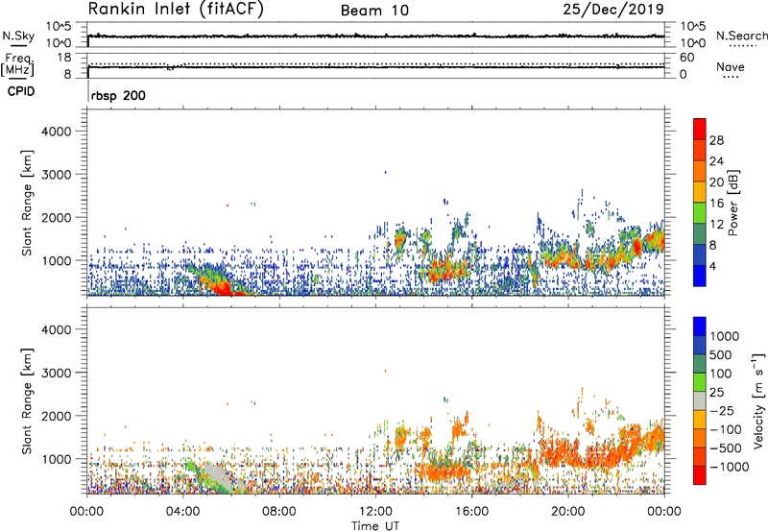Click the '10^5' label beside N.Search
The image size is (768, 532).
(692, 26)
